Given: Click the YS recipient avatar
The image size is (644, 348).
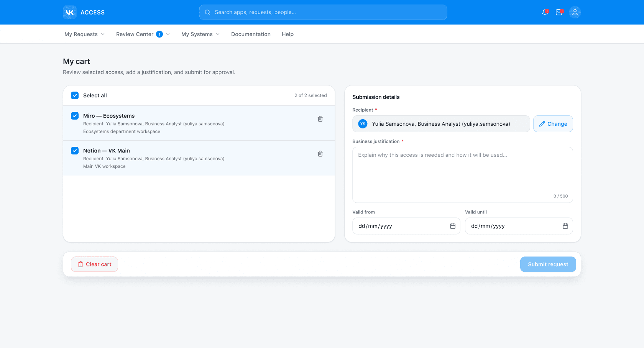Looking at the screenshot, I should click(x=363, y=124).
